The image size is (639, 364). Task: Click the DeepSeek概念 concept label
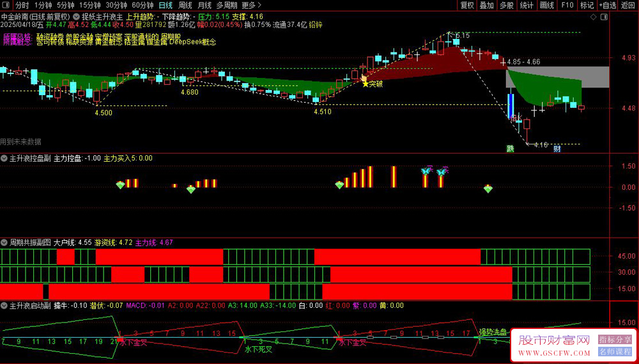[x=192, y=42]
